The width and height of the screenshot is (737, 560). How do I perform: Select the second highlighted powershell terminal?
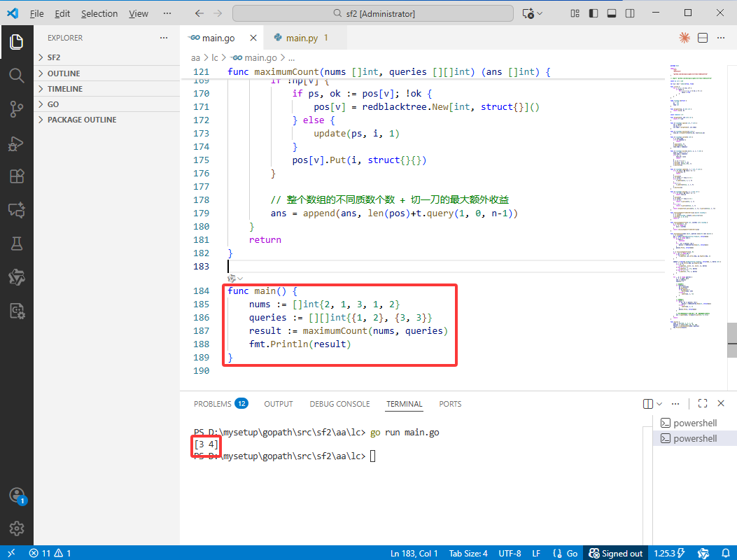tap(695, 438)
